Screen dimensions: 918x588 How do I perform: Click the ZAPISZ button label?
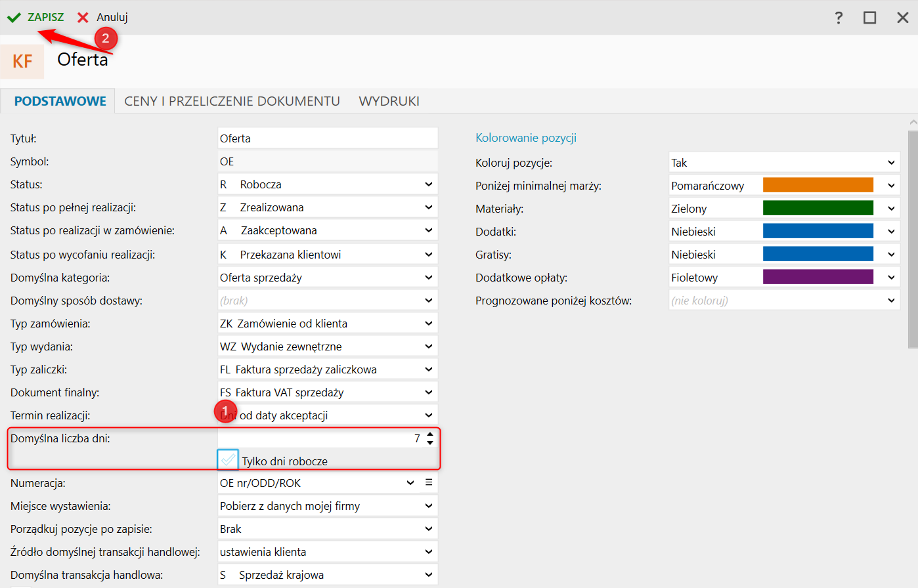tap(45, 17)
